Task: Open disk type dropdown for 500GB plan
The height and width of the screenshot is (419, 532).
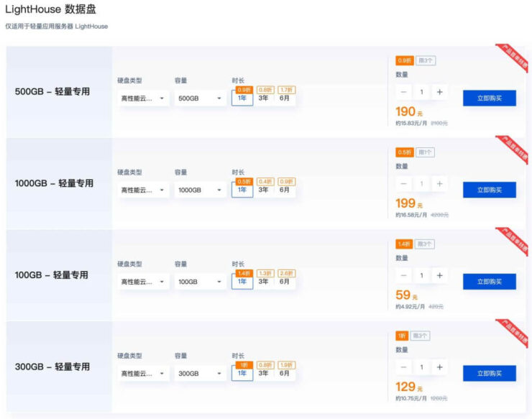Action: (x=143, y=98)
